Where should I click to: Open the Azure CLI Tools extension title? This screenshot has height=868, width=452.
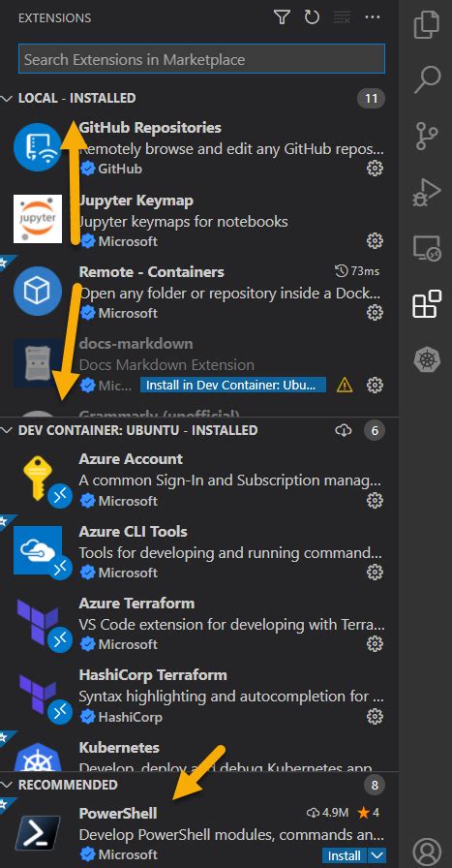point(133,532)
